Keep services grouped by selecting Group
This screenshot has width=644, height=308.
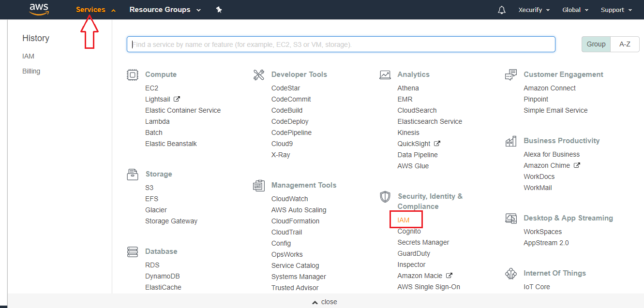pos(596,44)
